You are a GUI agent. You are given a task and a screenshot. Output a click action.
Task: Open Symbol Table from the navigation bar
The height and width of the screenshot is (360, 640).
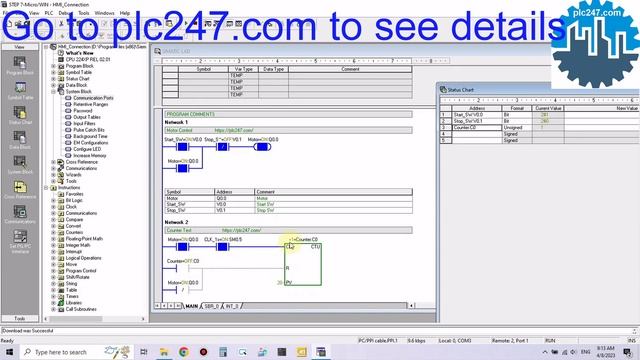20,91
